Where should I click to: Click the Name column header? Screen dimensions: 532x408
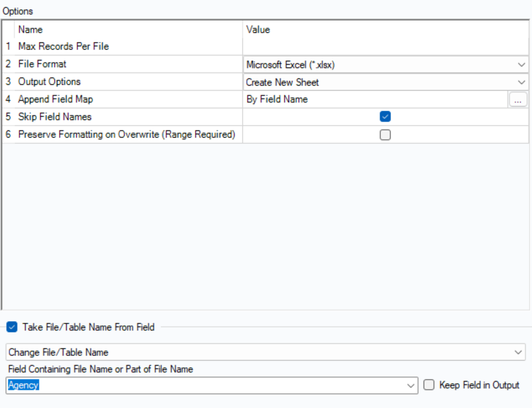[x=30, y=30]
